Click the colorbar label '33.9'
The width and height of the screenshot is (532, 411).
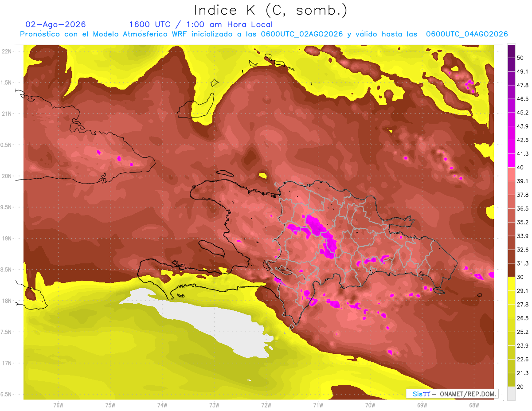523,236
